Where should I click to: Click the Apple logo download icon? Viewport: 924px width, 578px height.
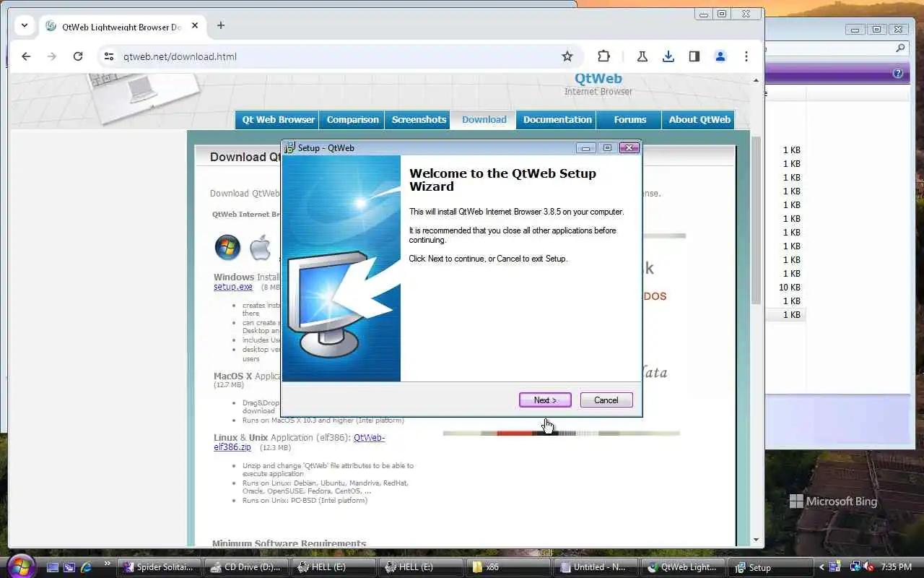(x=260, y=248)
